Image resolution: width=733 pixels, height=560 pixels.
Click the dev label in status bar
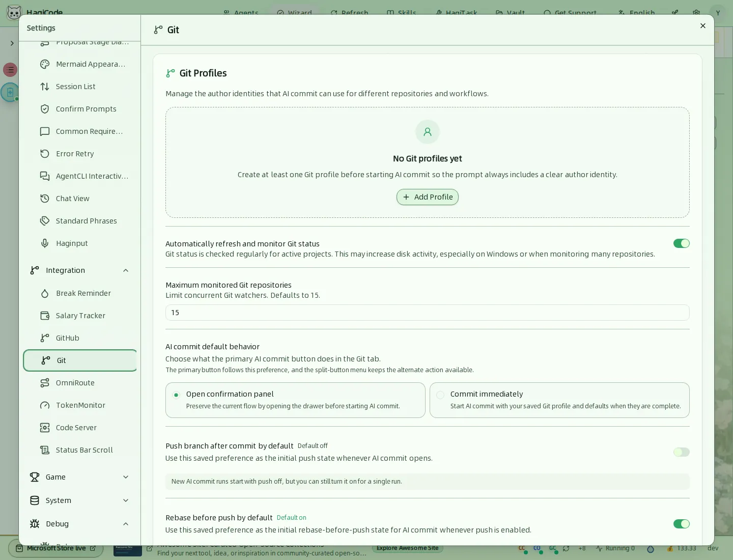click(713, 548)
